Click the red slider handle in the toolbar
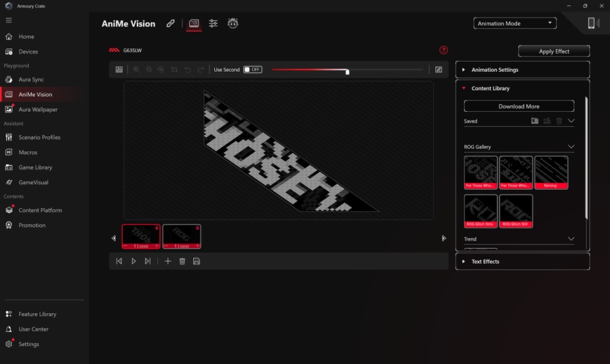This screenshot has width=610, height=364. (x=347, y=71)
